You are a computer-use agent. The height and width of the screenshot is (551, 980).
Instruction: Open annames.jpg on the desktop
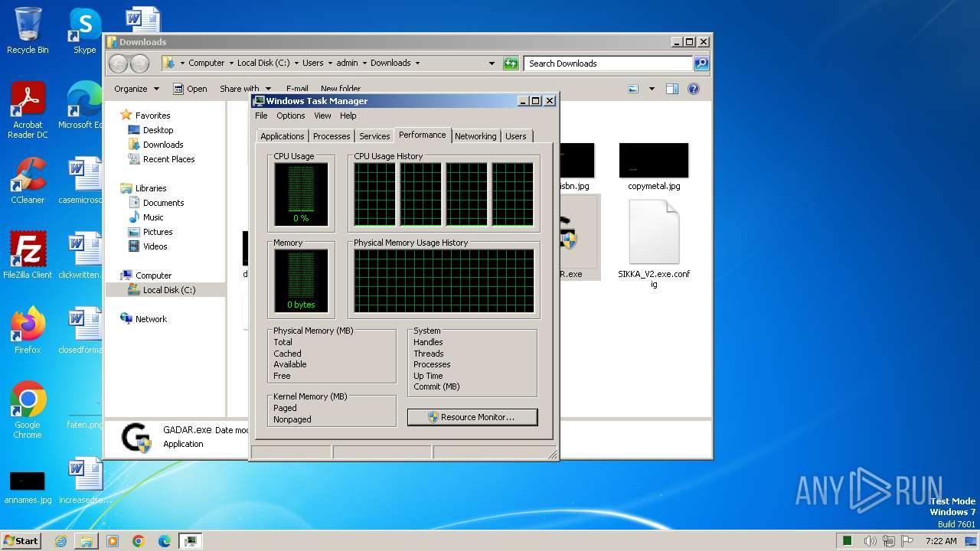tap(28, 487)
